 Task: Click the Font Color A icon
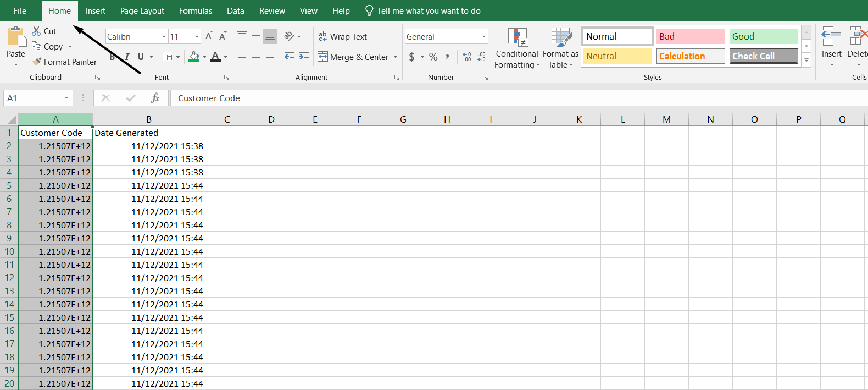pos(215,56)
